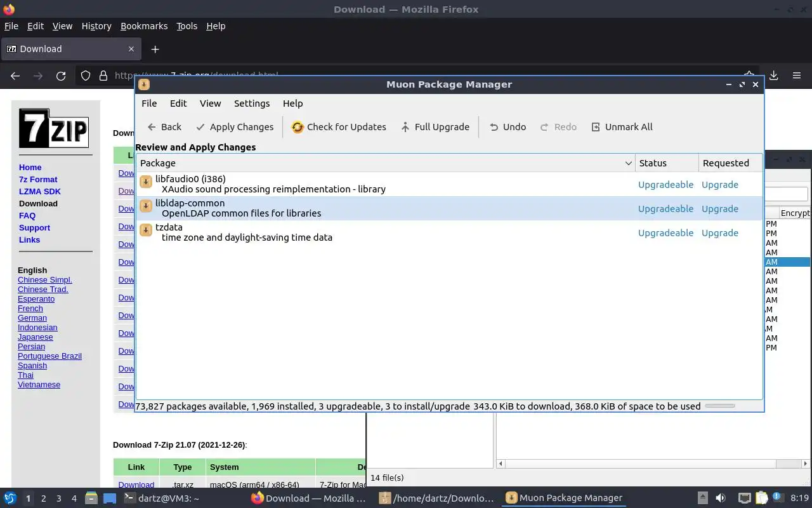Reload the page in Firefox

(x=61, y=76)
